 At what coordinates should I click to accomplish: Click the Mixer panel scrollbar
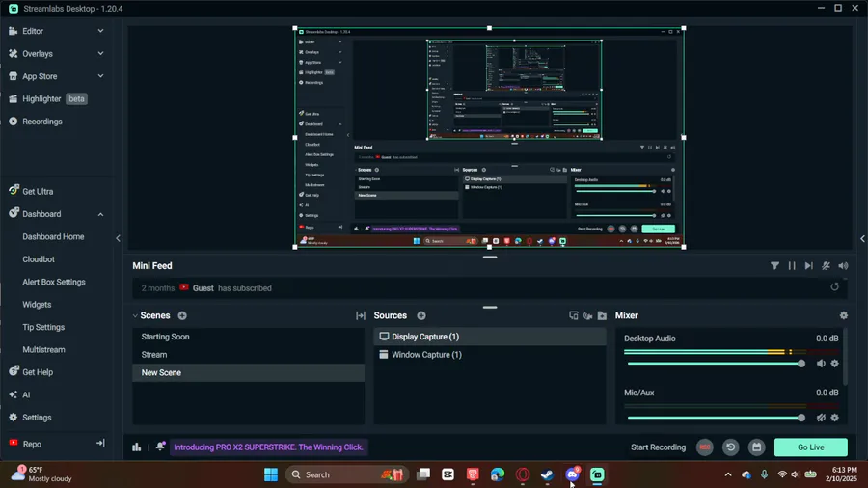click(845, 358)
